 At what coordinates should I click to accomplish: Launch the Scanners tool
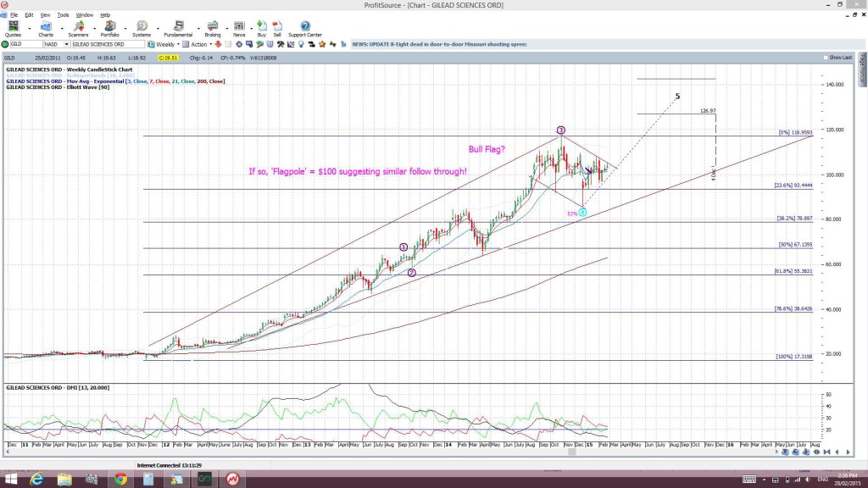coord(78,29)
